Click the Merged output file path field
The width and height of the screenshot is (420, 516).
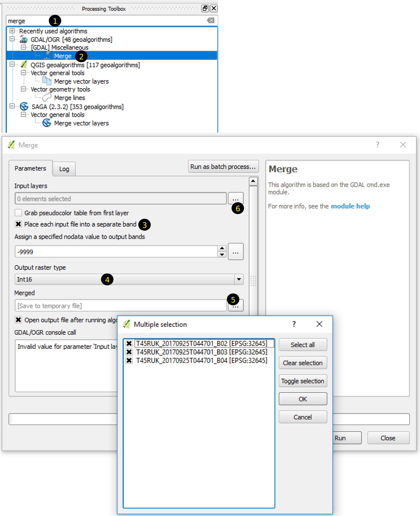(x=121, y=306)
